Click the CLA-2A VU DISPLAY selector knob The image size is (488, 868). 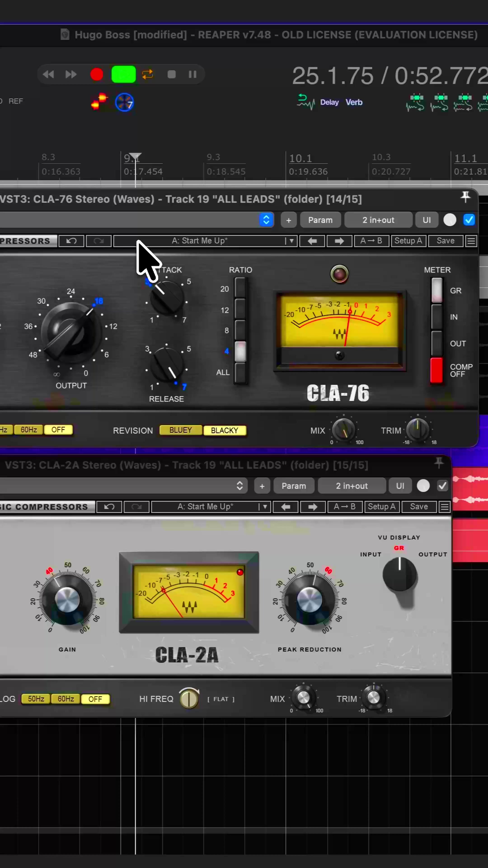400,575
